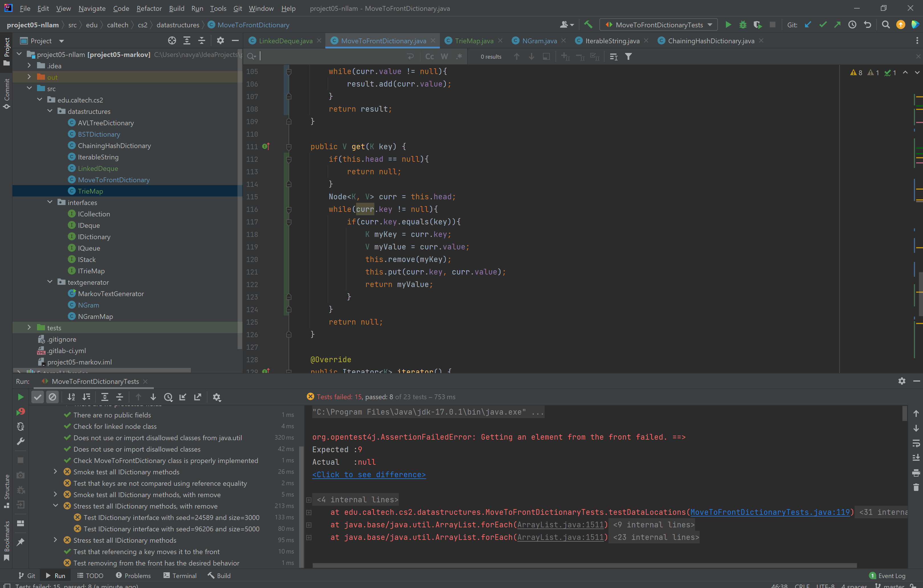The image size is (923, 588).
Task: Toggle Match Case Cc search option
Action: (429, 57)
